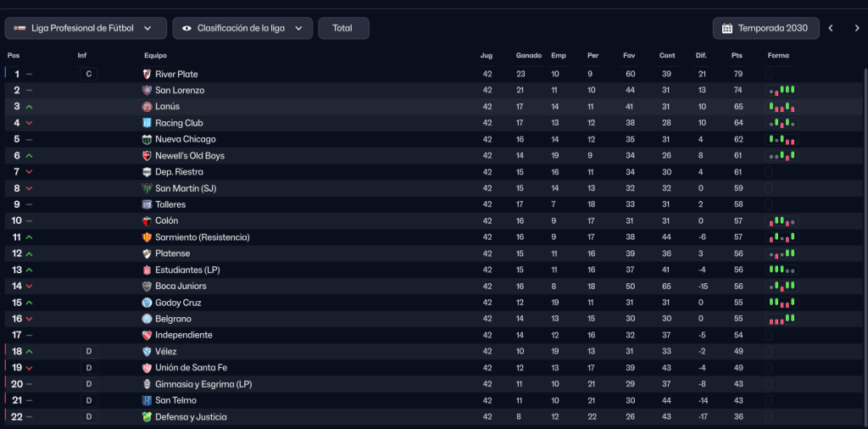Click the Newell's Old Boys badge icon
Screen dimensions: 868x429
click(147, 155)
